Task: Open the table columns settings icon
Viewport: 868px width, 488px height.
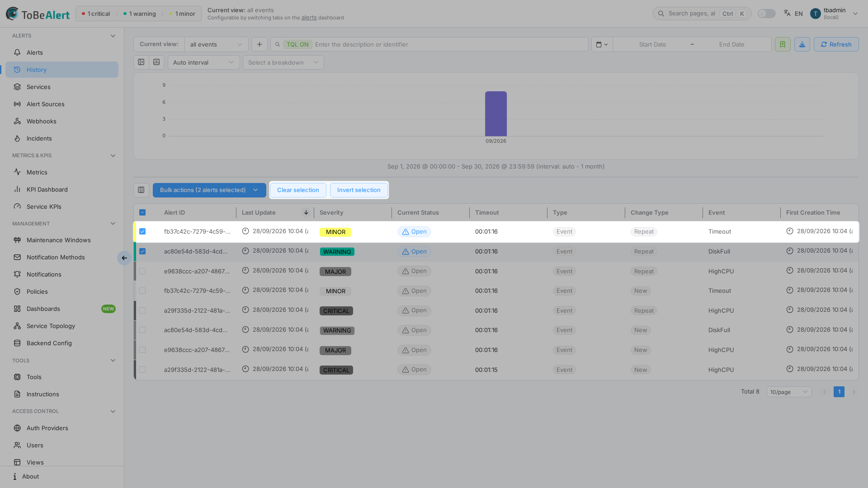Action: (141, 190)
